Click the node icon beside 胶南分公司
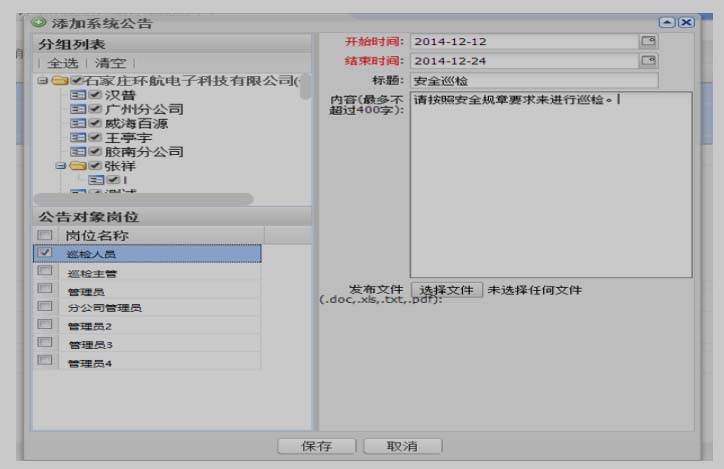 (x=78, y=151)
